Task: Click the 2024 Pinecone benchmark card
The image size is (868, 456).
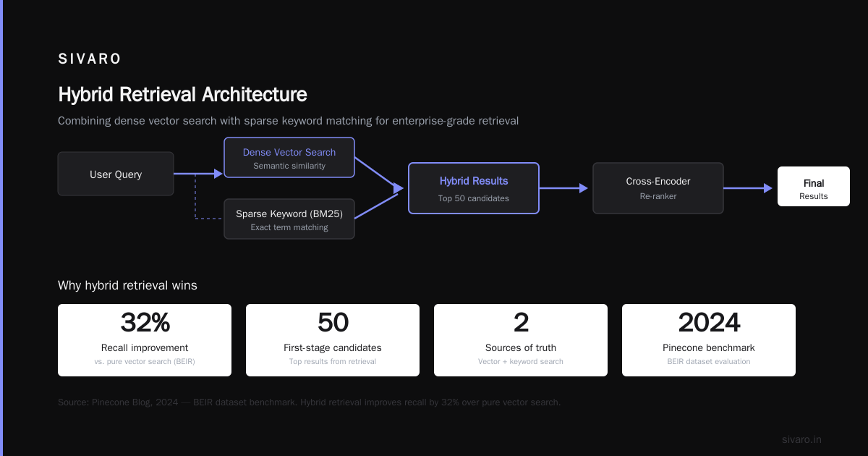Action: pyautogui.click(x=709, y=340)
